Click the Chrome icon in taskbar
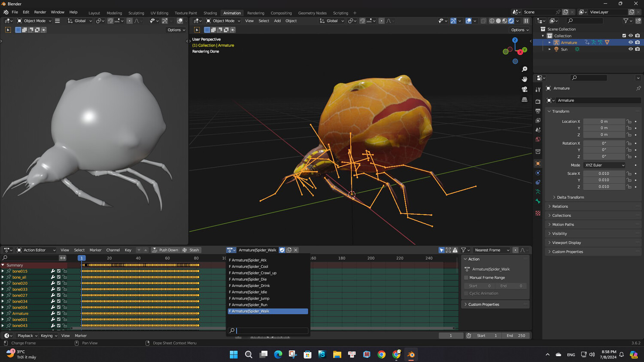Viewport: 644px width, 362px height. point(381,355)
